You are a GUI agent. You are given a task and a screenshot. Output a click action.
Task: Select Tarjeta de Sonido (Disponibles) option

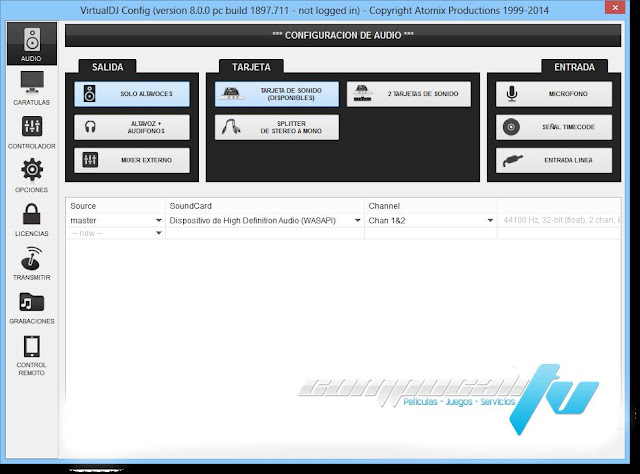[277, 94]
